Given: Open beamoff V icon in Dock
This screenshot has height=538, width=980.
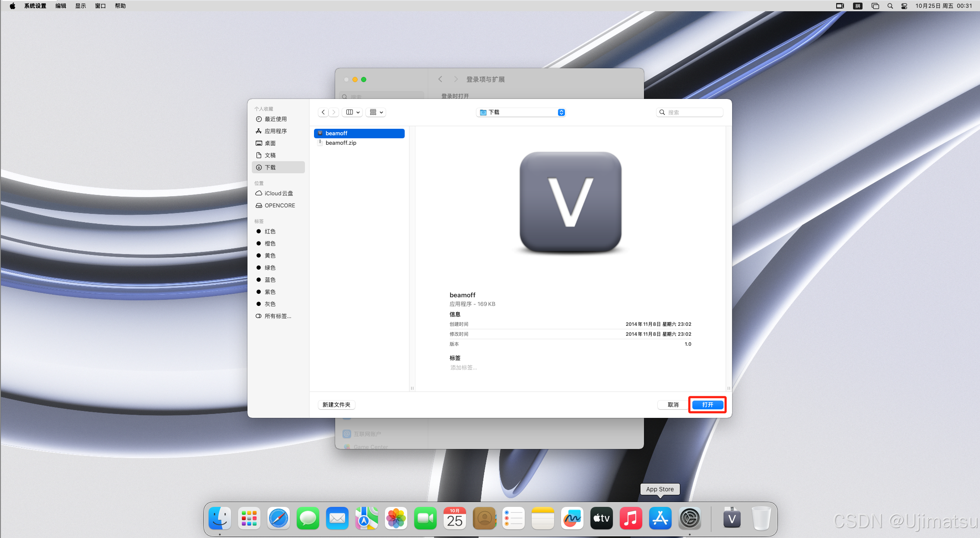Looking at the screenshot, I should click(732, 518).
